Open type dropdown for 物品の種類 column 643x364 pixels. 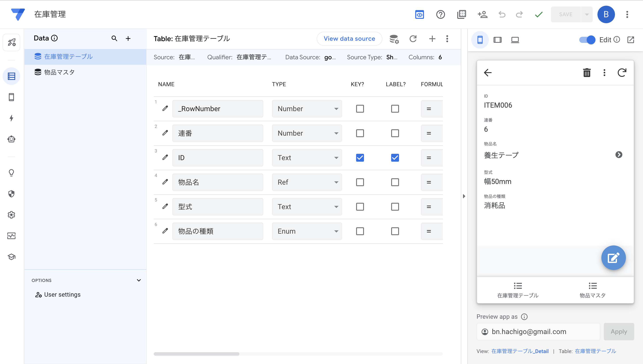point(307,231)
